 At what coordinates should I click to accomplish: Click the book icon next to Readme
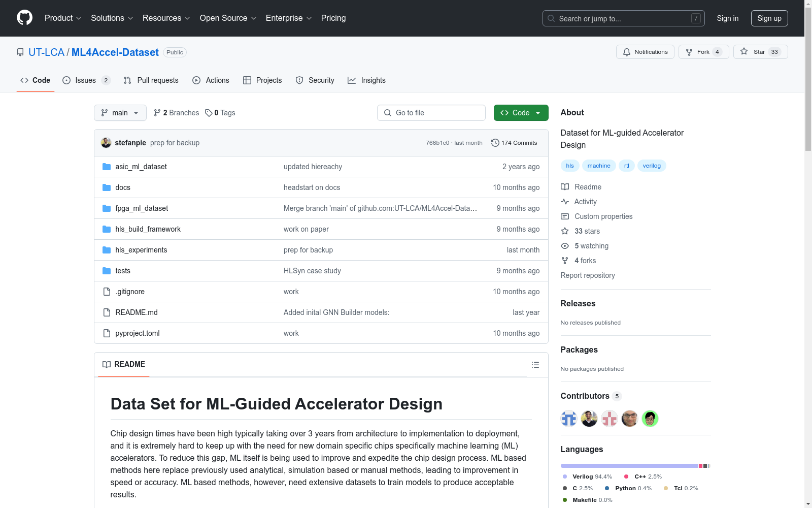click(x=565, y=187)
